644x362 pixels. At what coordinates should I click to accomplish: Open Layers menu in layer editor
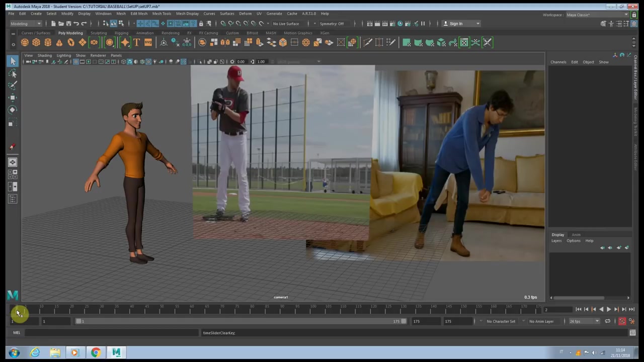556,241
